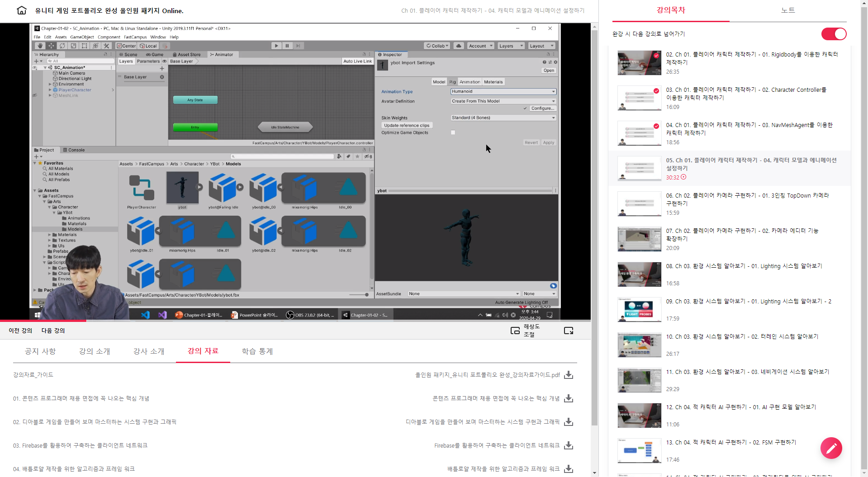Click the plus icon to add an Animator layer
This screenshot has width=868, height=477.
pyautogui.click(x=162, y=68)
